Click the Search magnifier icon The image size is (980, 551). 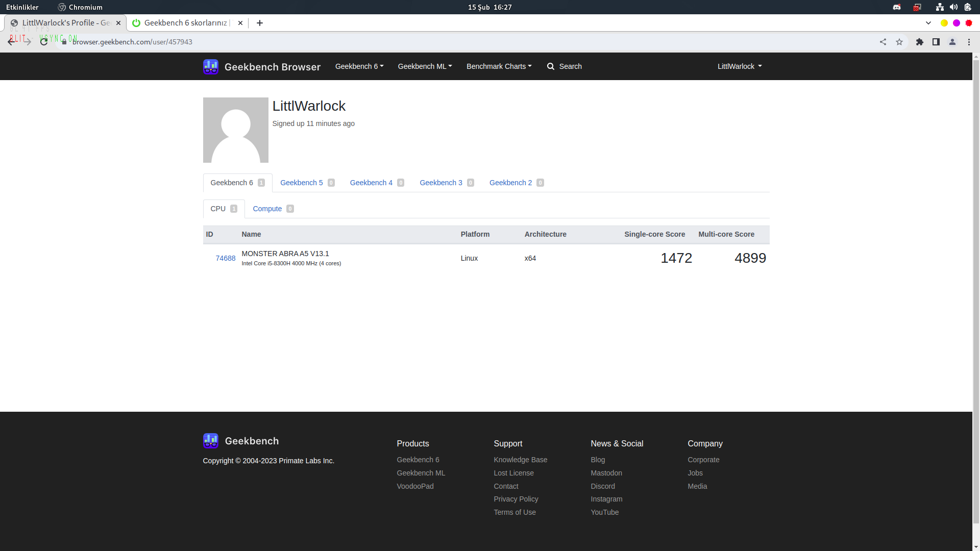click(x=550, y=66)
